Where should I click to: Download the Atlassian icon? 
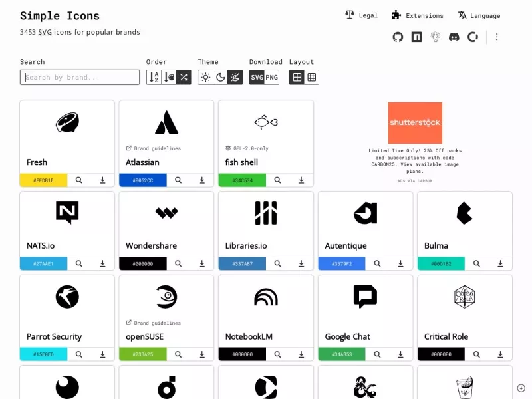tap(202, 180)
